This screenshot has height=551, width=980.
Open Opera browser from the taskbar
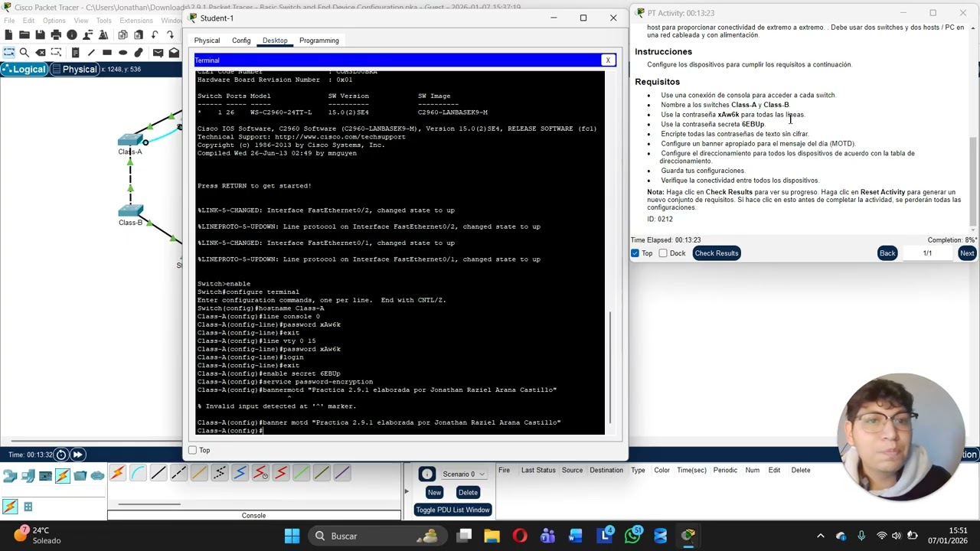(520, 536)
